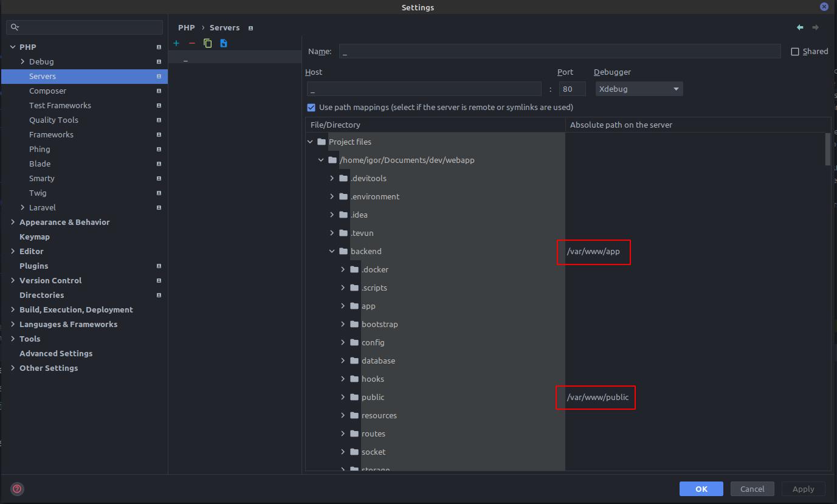
Task: Open the Plugins settings page
Action: click(x=33, y=266)
